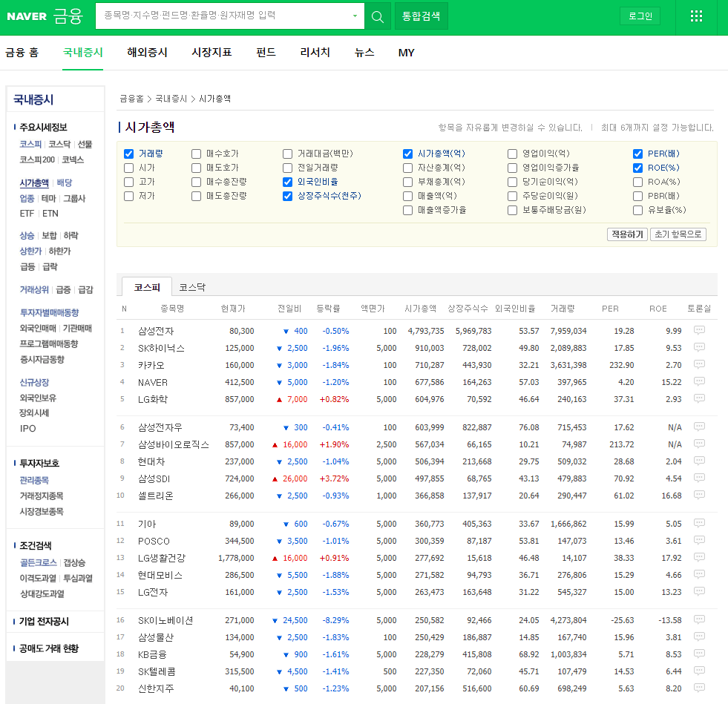Open discussion room icon for POSCO
Screen dimensions: 728x704
point(699,541)
